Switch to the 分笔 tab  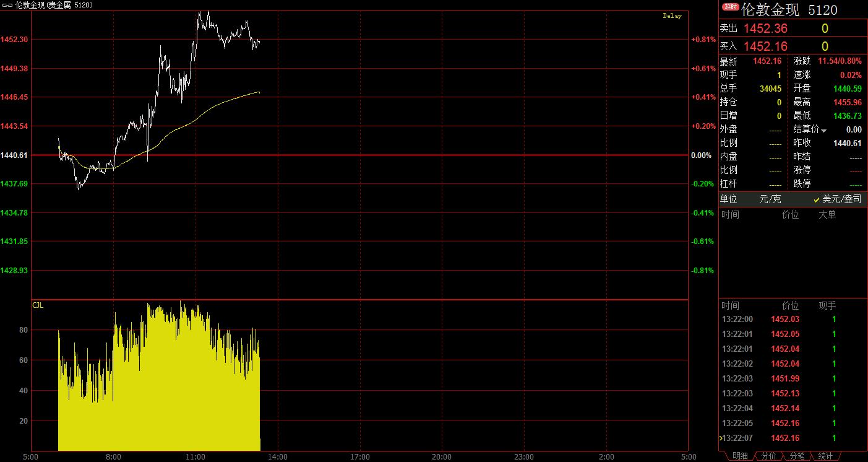[797, 456]
